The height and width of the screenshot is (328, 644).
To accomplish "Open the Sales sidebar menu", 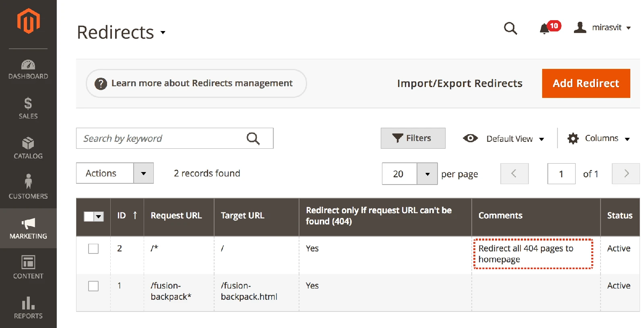I will [x=28, y=108].
